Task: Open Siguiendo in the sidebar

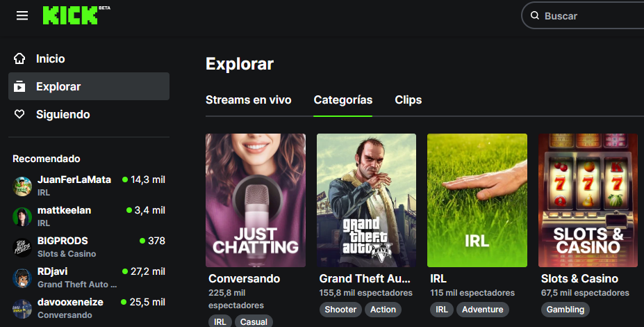Action: [89, 114]
